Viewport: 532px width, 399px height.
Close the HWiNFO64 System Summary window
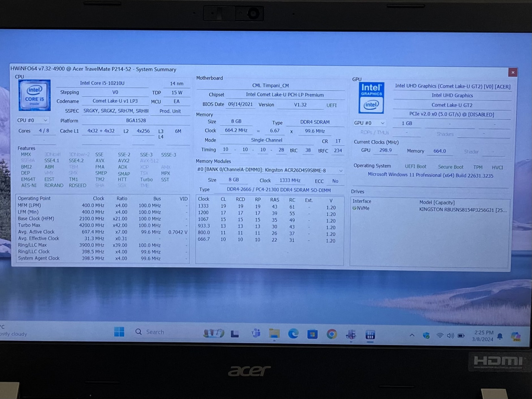point(513,72)
